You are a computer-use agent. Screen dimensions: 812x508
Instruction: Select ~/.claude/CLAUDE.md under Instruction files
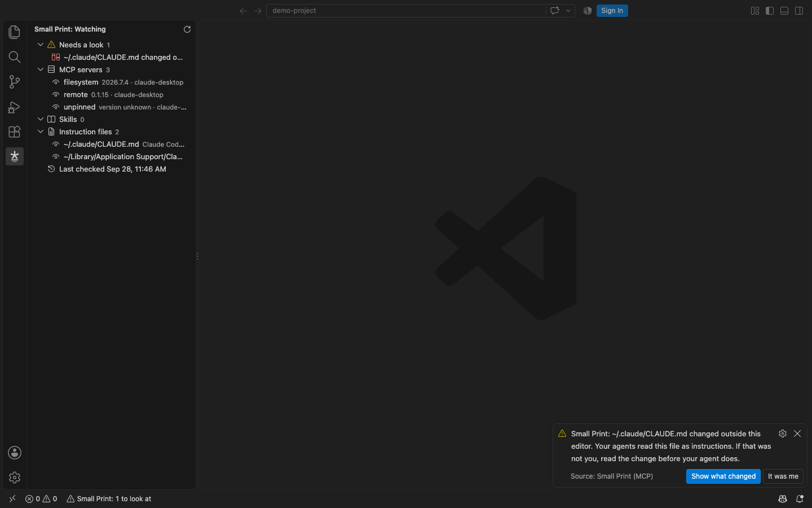pyautogui.click(x=112, y=144)
